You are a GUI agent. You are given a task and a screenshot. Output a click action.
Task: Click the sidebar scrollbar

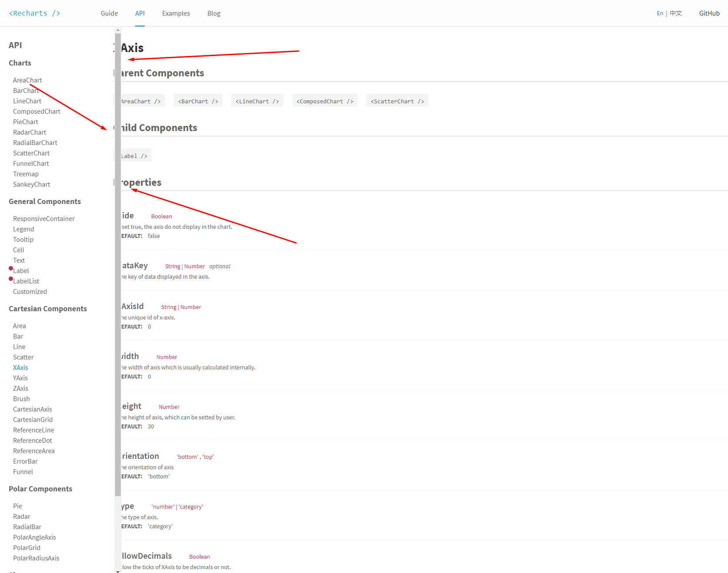pos(117,260)
